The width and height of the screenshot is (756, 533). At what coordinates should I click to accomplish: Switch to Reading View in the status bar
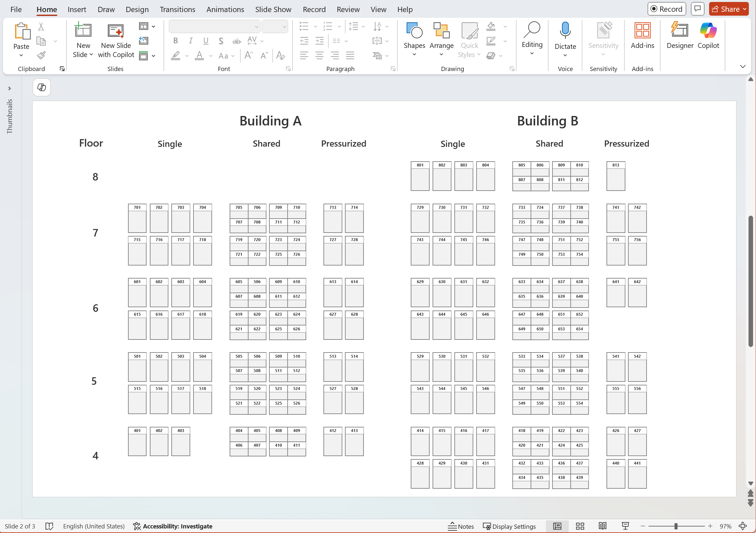(602, 526)
